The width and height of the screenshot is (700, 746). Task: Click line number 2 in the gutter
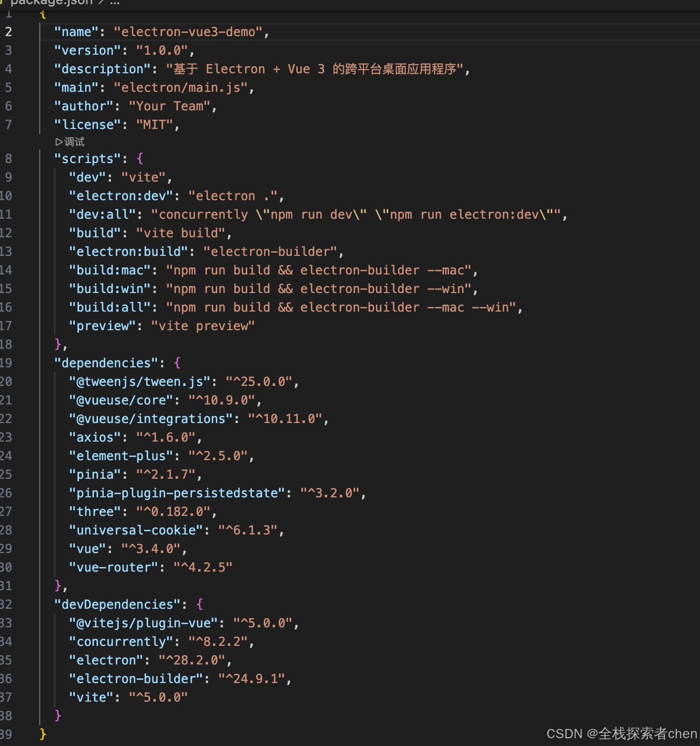tap(8, 32)
